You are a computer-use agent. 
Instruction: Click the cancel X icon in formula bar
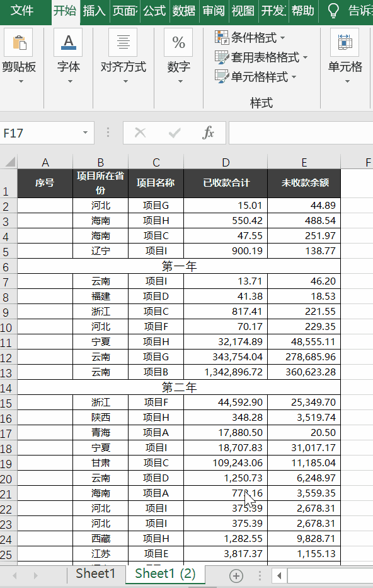coord(140,132)
